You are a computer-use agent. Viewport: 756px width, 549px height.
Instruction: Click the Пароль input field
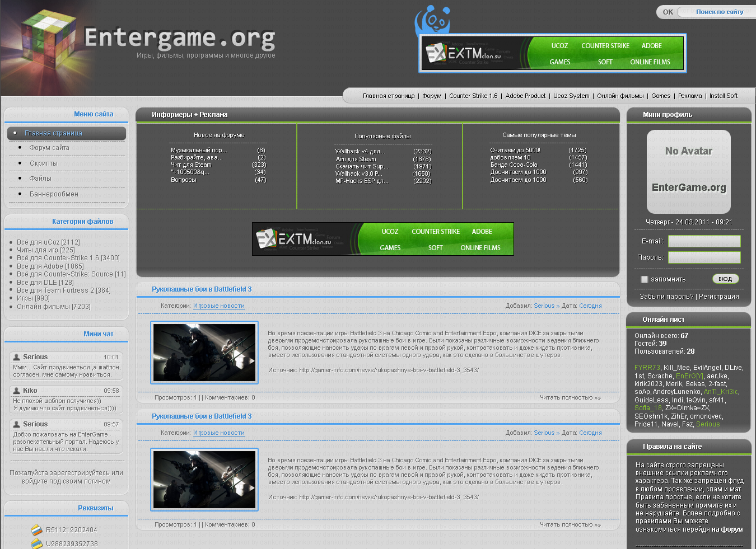pos(704,257)
